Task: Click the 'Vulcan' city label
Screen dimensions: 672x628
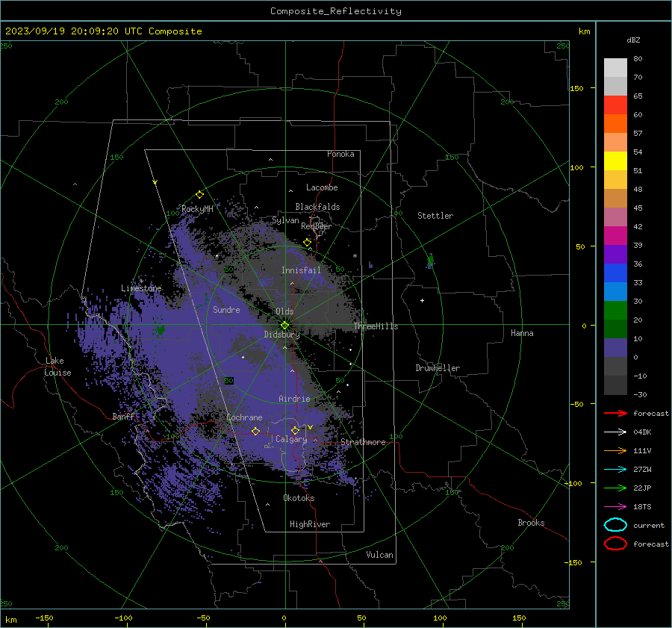Action: click(380, 555)
